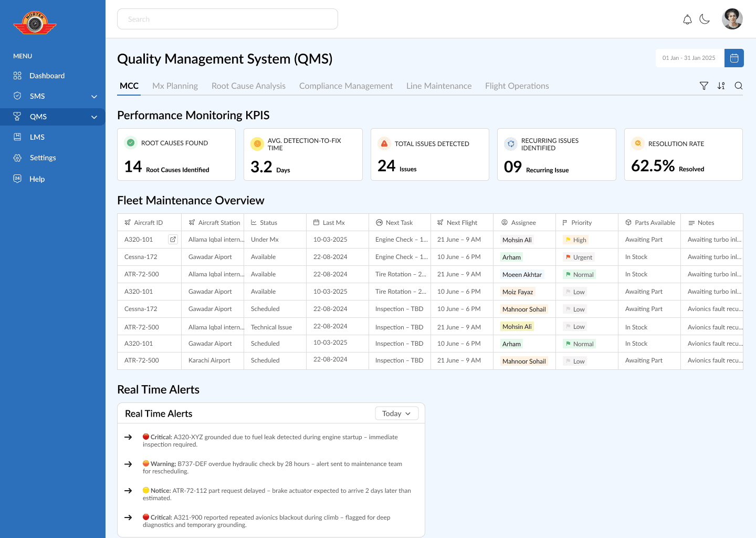Click the Help 24 icon
Viewport: 756px width, 538px height.
click(17, 179)
